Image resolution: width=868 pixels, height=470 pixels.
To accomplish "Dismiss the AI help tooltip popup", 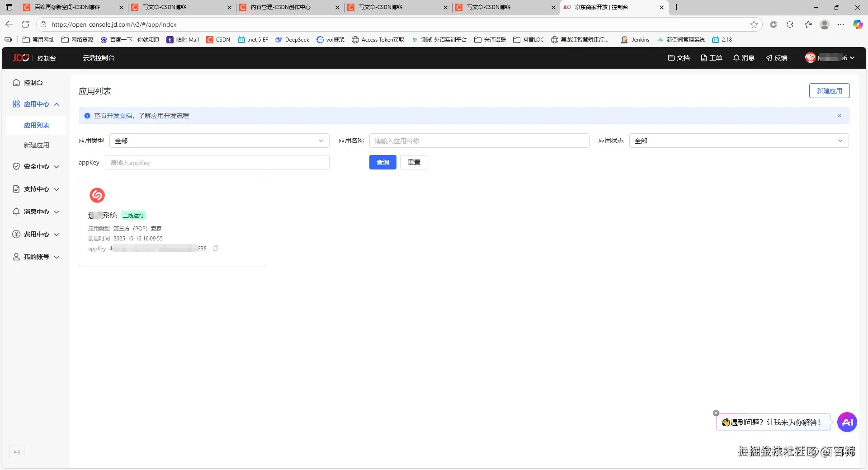I will point(716,413).
